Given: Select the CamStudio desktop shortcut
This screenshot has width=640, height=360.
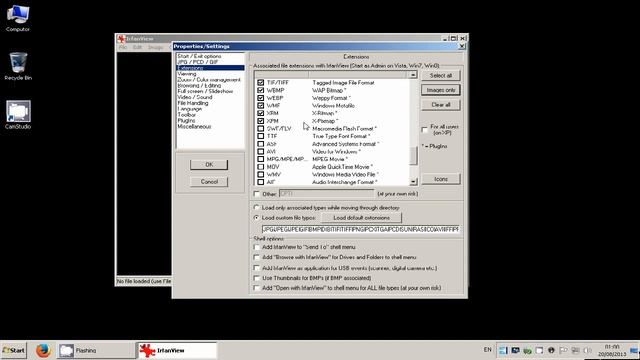Looking at the screenshot, I should [x=18, y=115].
